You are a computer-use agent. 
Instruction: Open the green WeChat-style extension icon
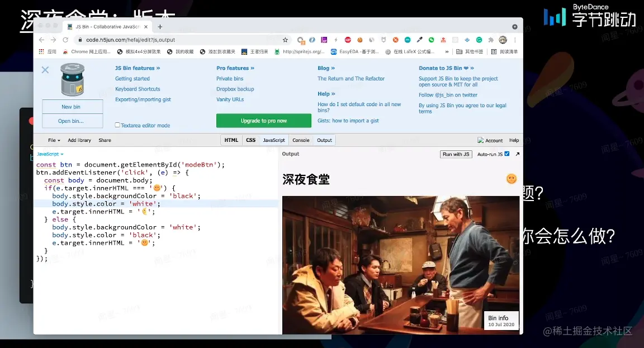pyautogui.click(x=431, y=40)
